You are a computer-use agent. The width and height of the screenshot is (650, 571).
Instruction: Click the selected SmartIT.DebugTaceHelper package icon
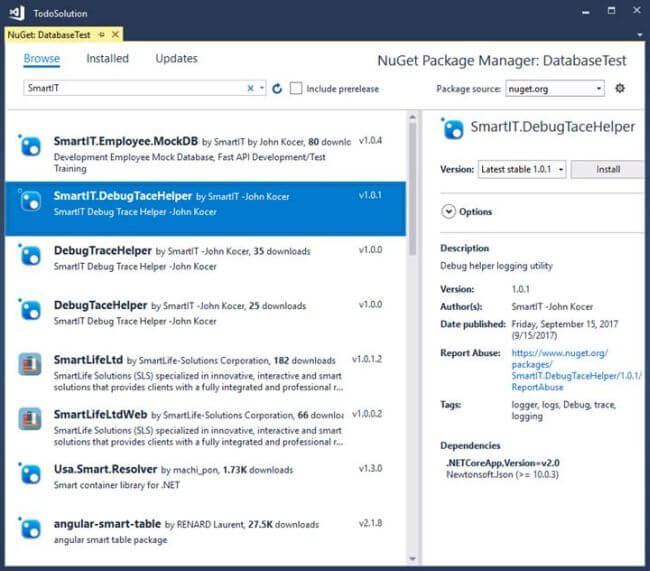pyautogui.click(x=30, y=201)
